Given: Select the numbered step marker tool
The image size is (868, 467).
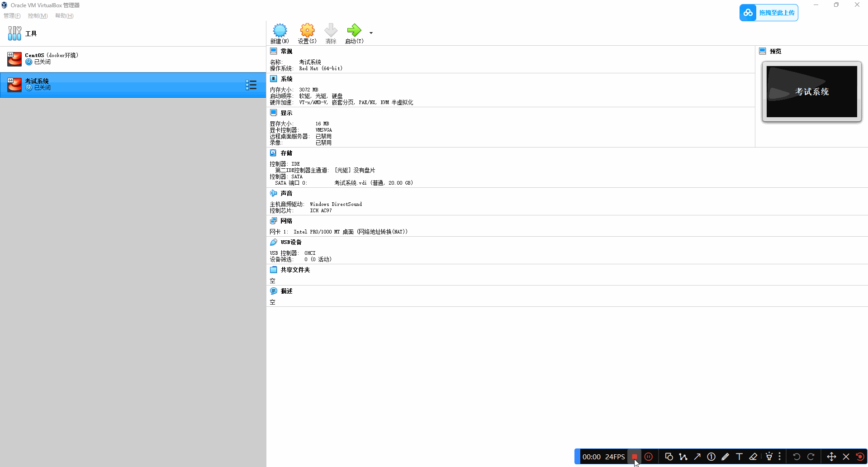Looking at the screenshot, I should (x=711, y=457).
